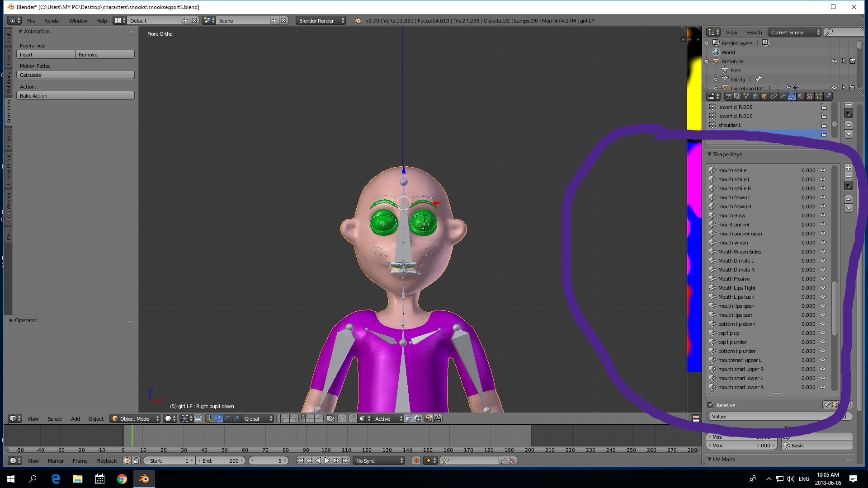
Task: Open the Help menu
Action: point(101,21)
